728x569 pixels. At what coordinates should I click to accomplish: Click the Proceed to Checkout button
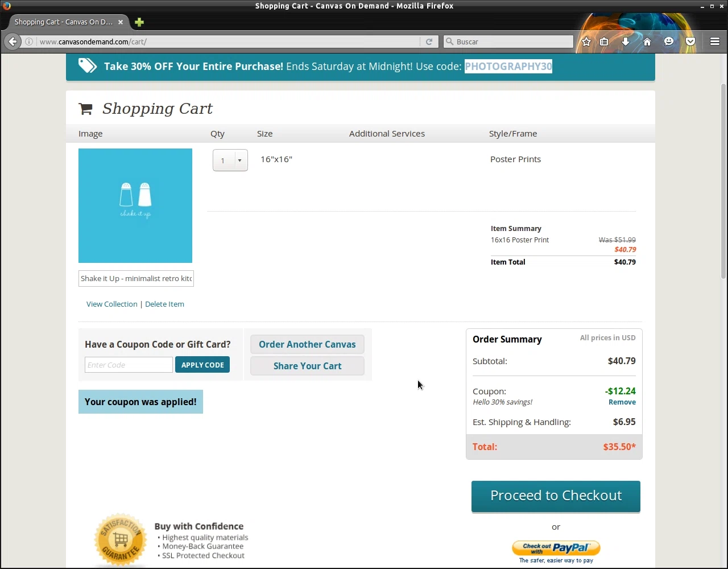556,496
